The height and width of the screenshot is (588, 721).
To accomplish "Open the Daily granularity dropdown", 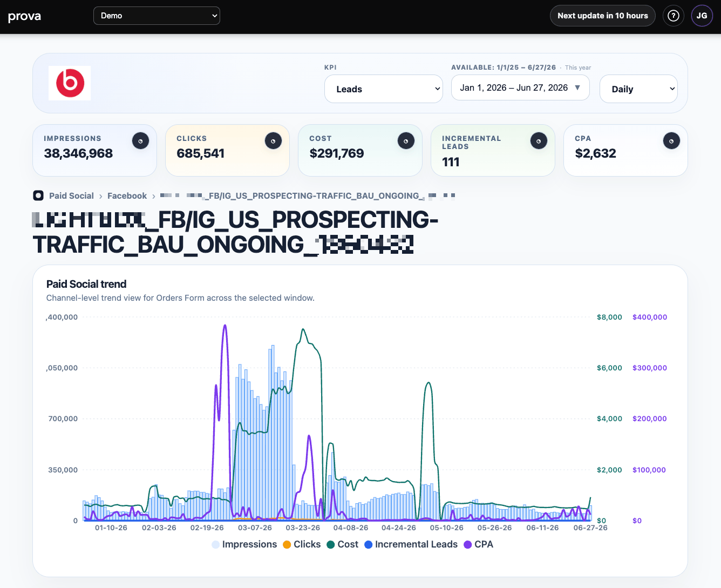I will [x=638, y=89].
